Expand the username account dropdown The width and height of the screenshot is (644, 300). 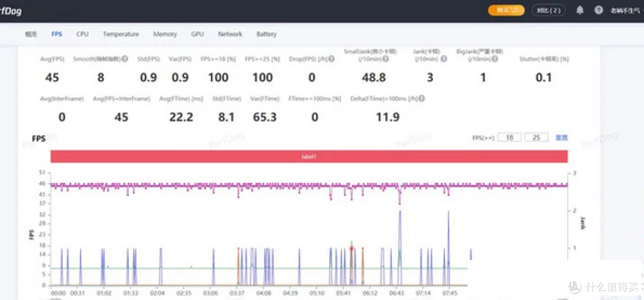(x=626, y=11)
